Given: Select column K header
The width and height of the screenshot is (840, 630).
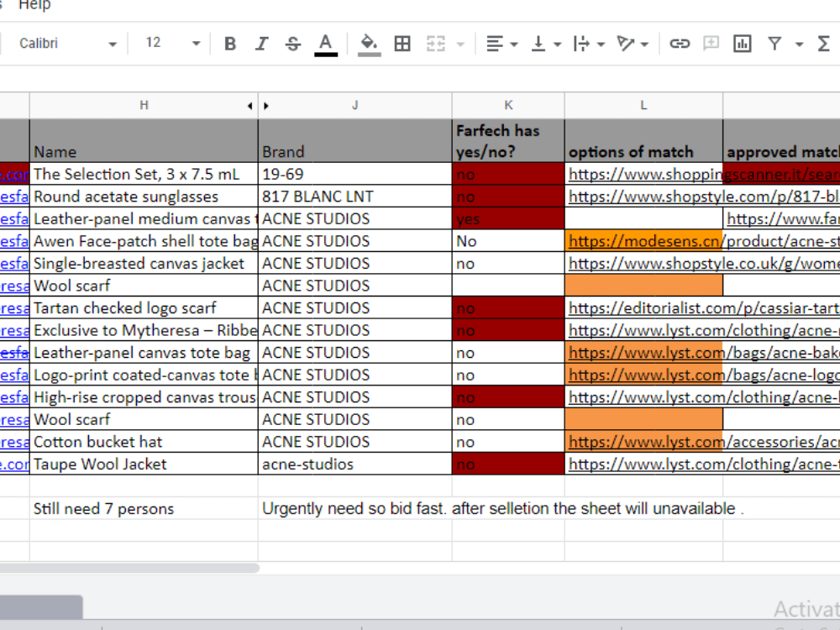Looking at the screenshot, I should [508, 105].
